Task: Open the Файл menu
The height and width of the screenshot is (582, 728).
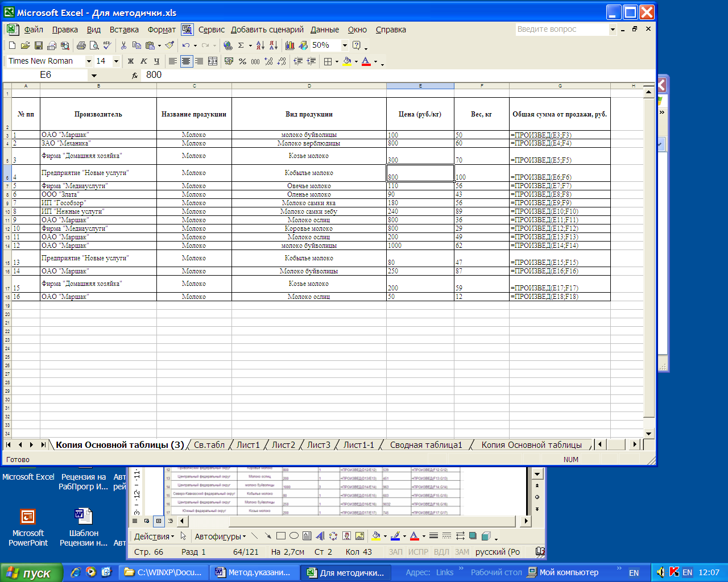Action: [x=34, y=30]
